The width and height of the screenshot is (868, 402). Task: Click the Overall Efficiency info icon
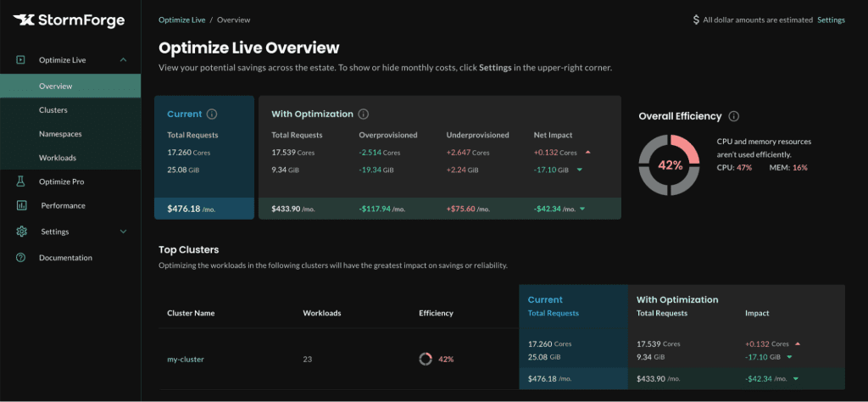tap(733, 116)
